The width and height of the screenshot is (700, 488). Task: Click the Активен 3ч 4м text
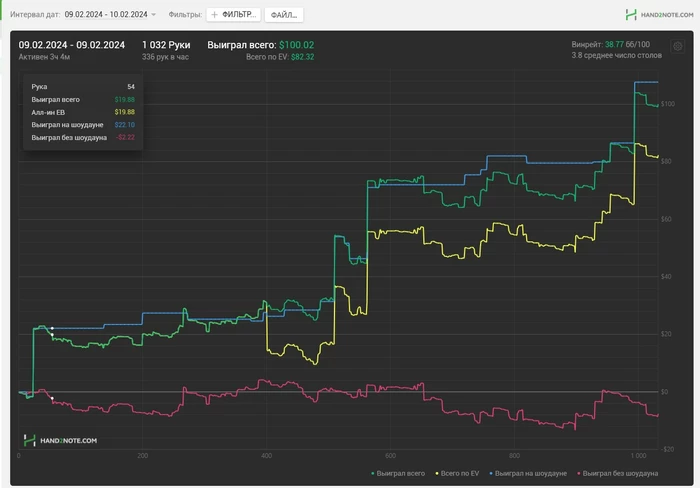click(44, 57)
